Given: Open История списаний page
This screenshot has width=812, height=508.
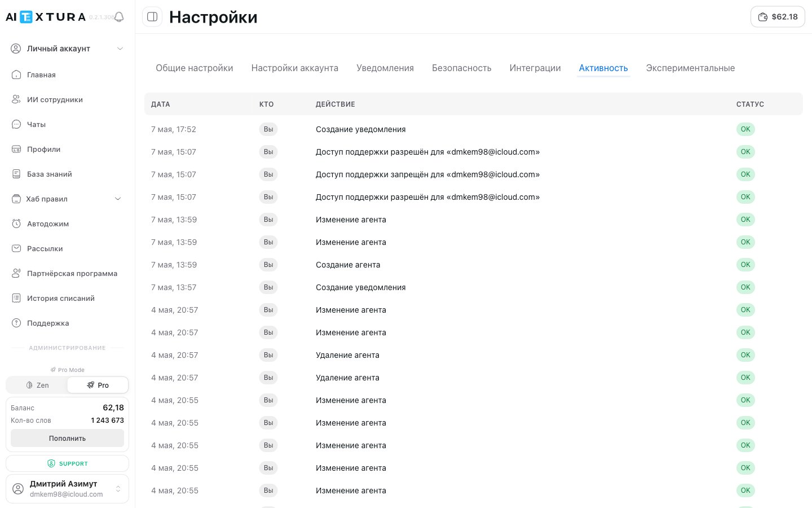Looking at the screenshot, I should [61, 298].
